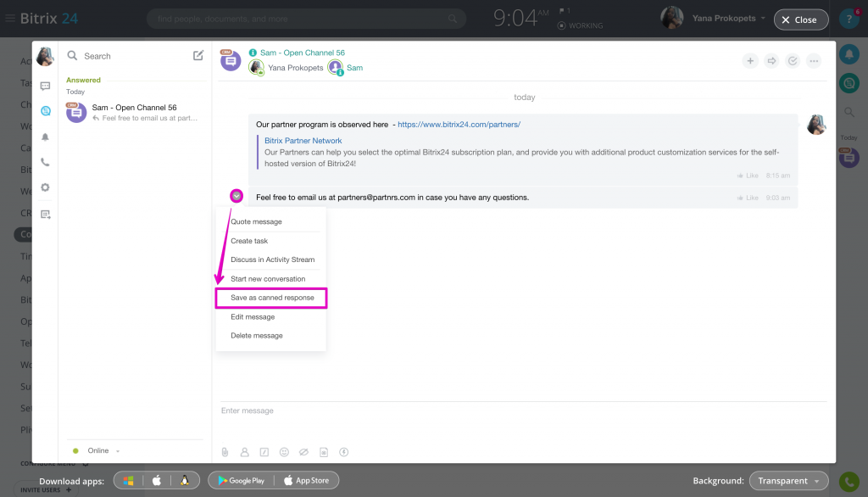Select Delete message from the menu
This screenshot has height=497, width=868.
[256, 336]
